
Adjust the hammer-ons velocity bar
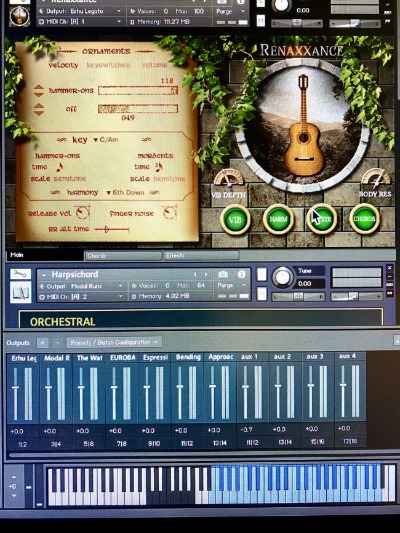pos(138,90)
